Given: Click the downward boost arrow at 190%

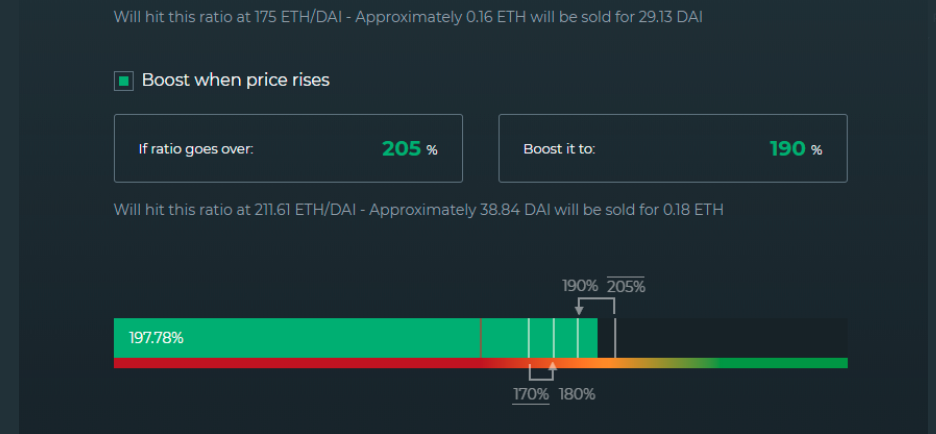Looking at the screenshot, I should (578, 310).
